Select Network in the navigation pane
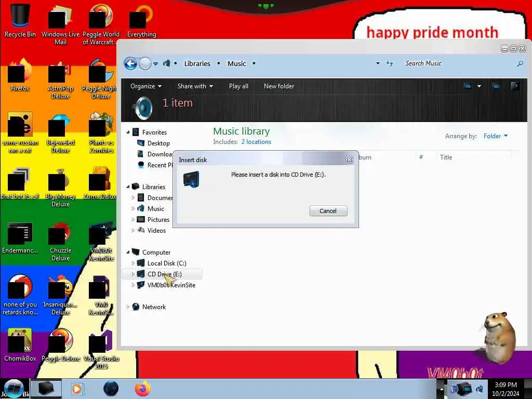 [154, 307]
